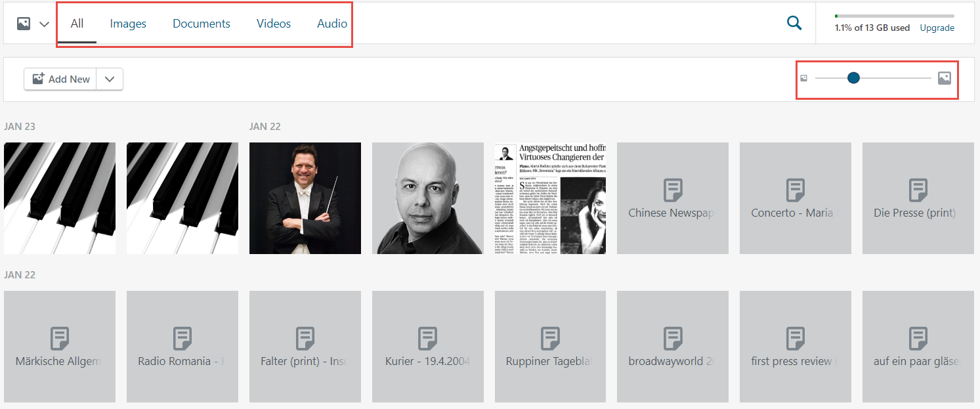
Task: Switch to the Documents tab
Action: click(x=201, y=24)
